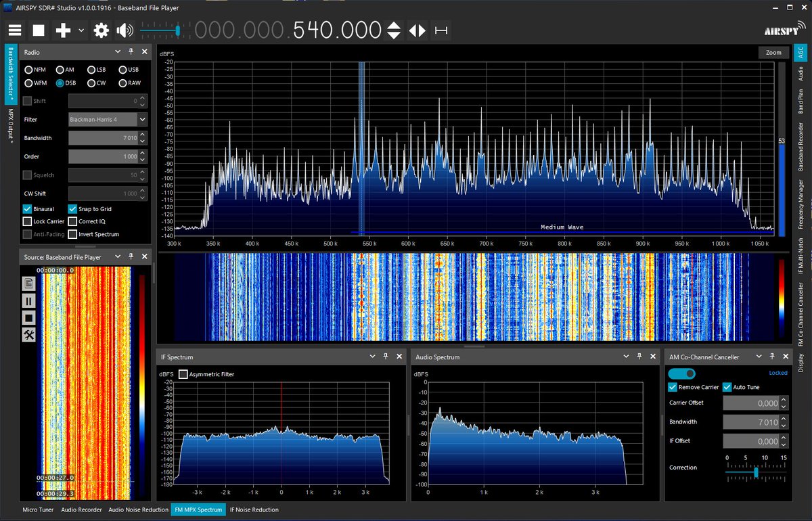Stop playback with the square stop button
This screenshot has height=521, width=812.
39,30
